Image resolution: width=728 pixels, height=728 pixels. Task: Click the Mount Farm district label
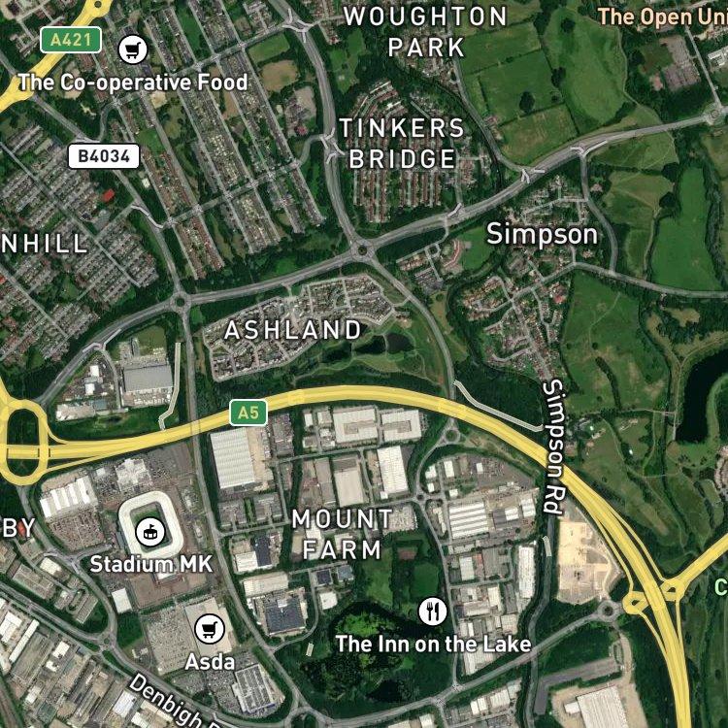pos(343,535)
